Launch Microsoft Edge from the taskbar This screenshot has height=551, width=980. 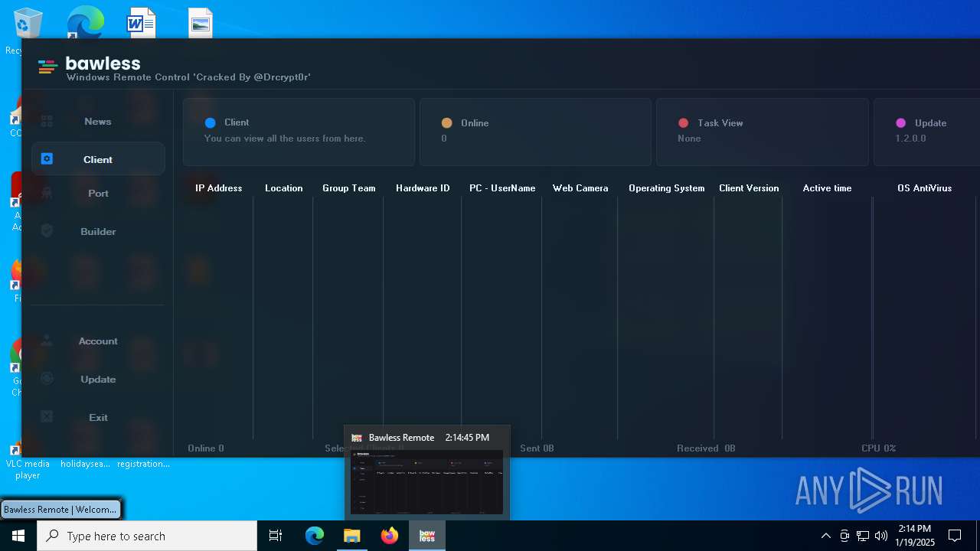tap(315, 536)
